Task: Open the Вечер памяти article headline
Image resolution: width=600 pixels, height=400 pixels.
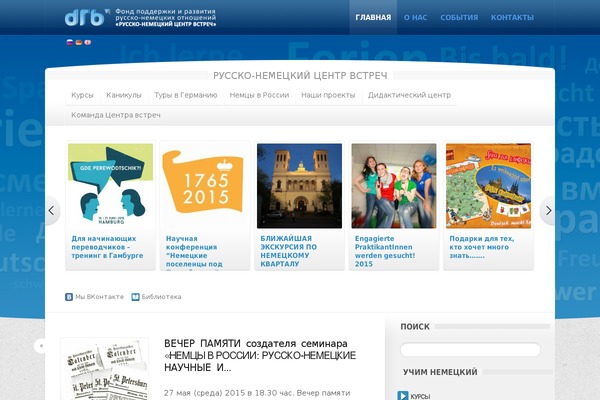Action: click(x=260, y=356)
